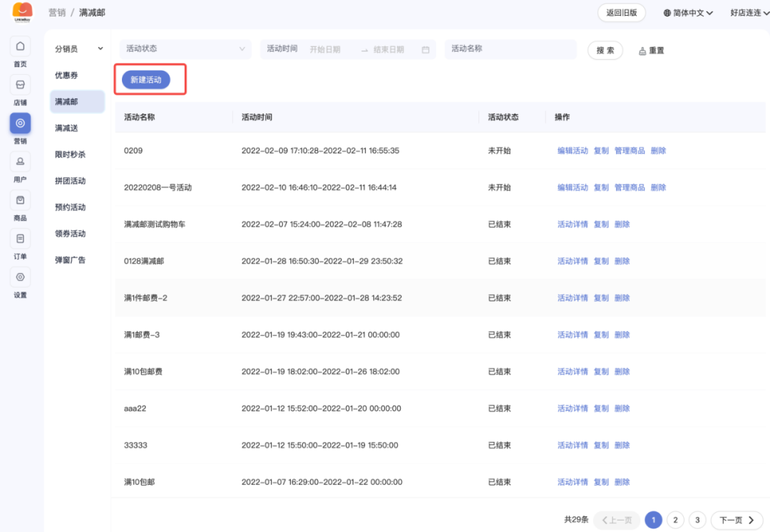Click 管理商品 for activity 0209

pos(630,150)
